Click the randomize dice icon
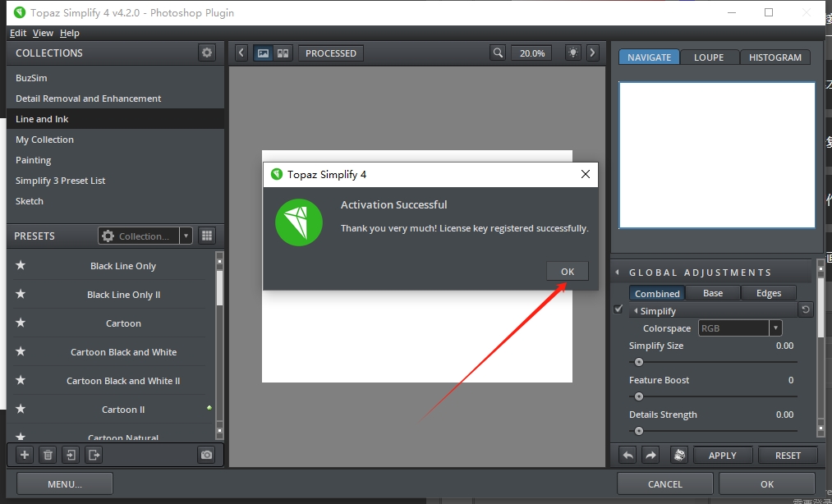The image size is (832, 504). [x=679, y=456]
